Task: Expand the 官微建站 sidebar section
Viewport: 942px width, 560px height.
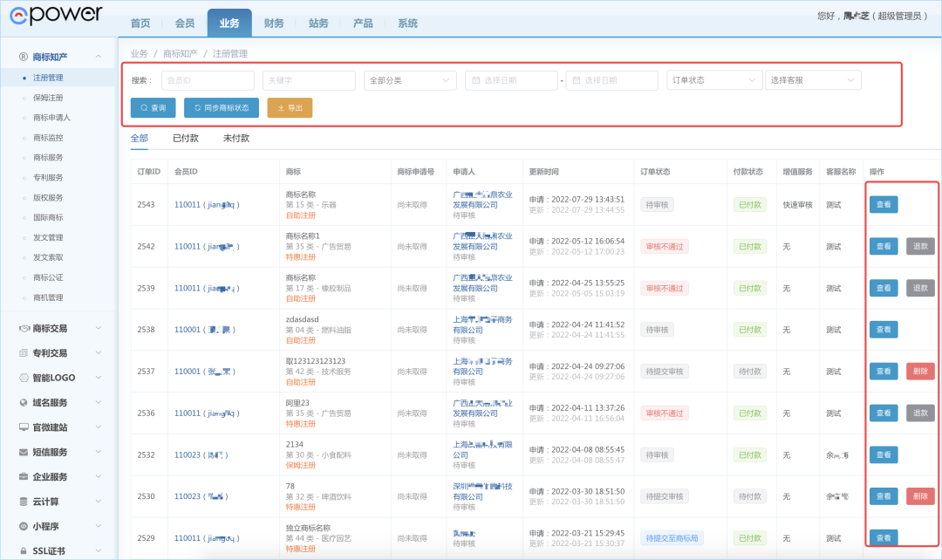Action: 98,427
